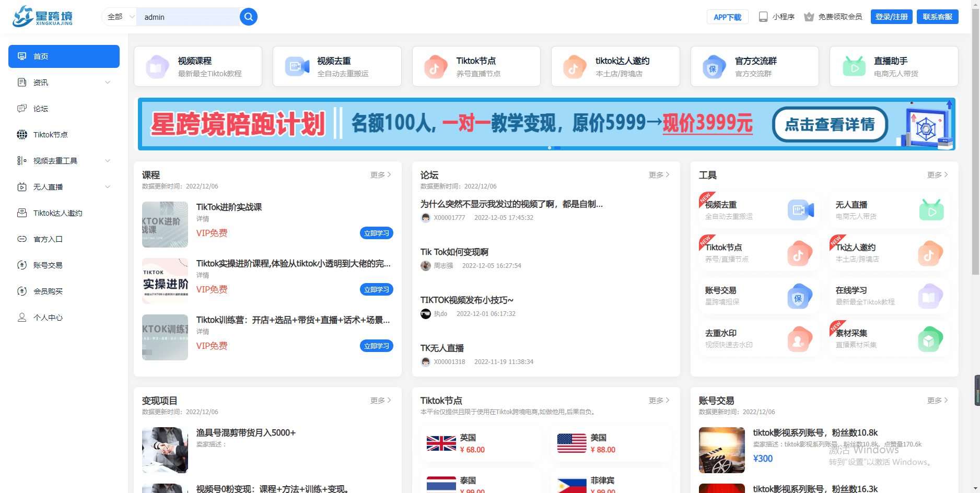Click the TikTok进阶实战课 course thumbnail

click(x=165, y=225)
